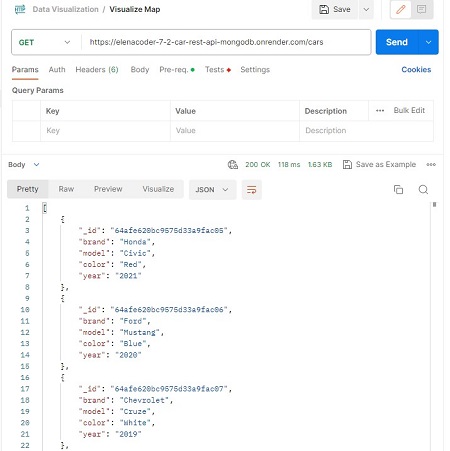Screen dimensions: 450x451
Task: Open the Tests tab
Action: tap(218, 70)
